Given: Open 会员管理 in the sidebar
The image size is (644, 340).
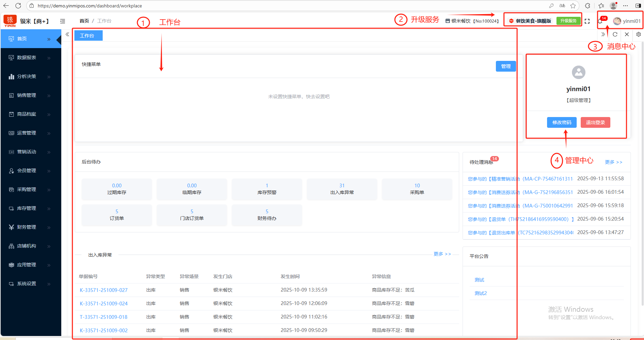Looking at the screenshot, I should tap(27, 171).
